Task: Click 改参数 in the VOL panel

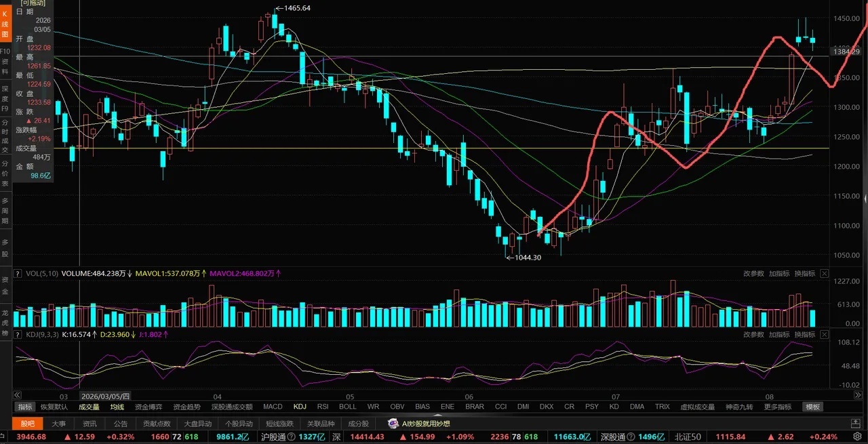Action: pos(753,274)
